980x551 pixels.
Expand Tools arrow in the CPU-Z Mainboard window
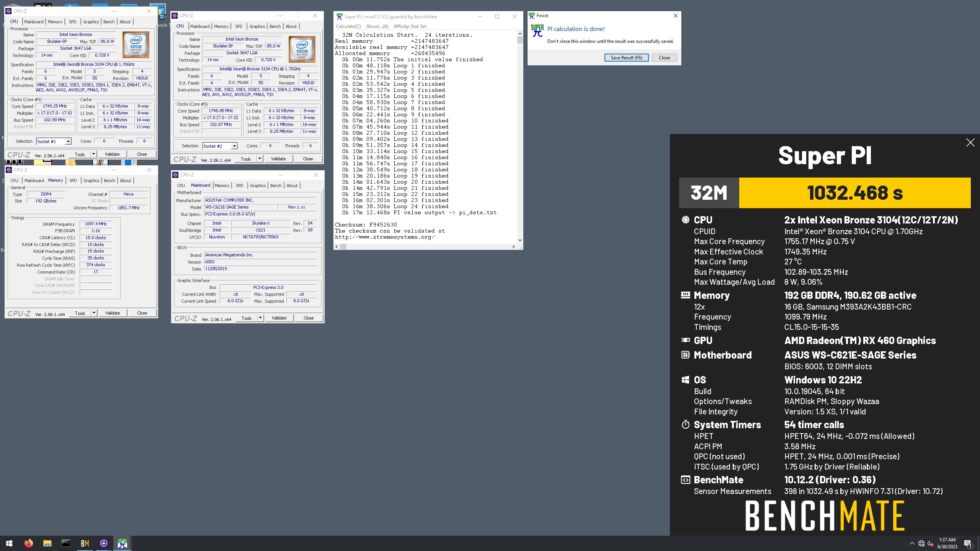click(x=260, y=318)
